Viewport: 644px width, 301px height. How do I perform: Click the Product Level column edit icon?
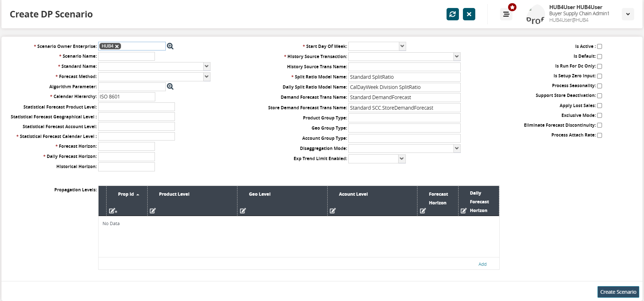point(153,211)
